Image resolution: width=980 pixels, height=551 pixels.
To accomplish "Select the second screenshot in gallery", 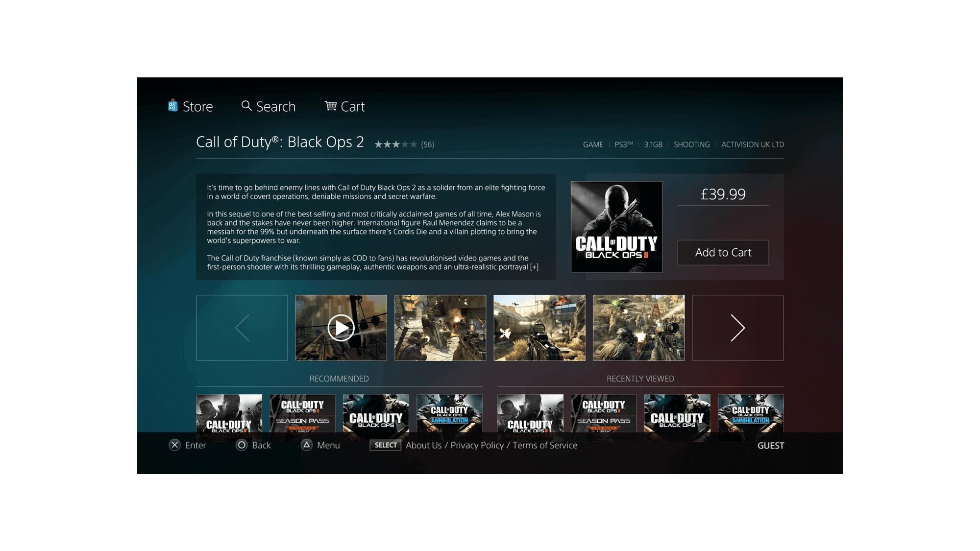I will (440, 328).
